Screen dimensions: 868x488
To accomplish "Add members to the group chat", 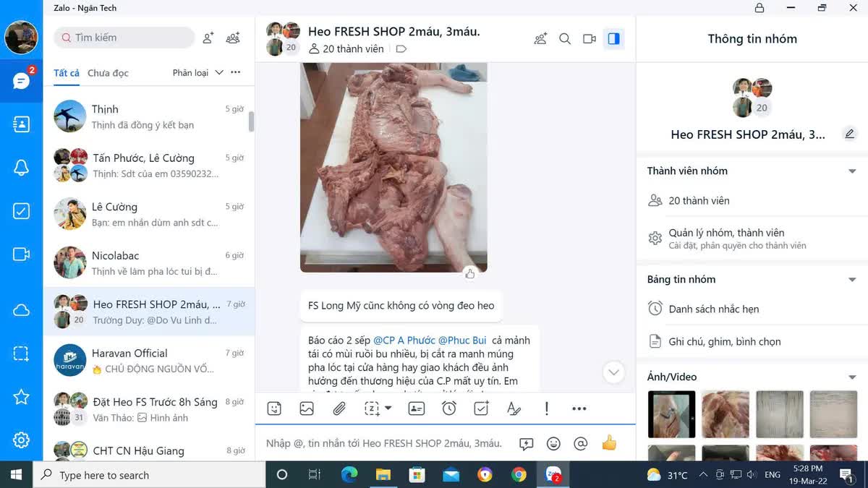I will coord(540,38).
